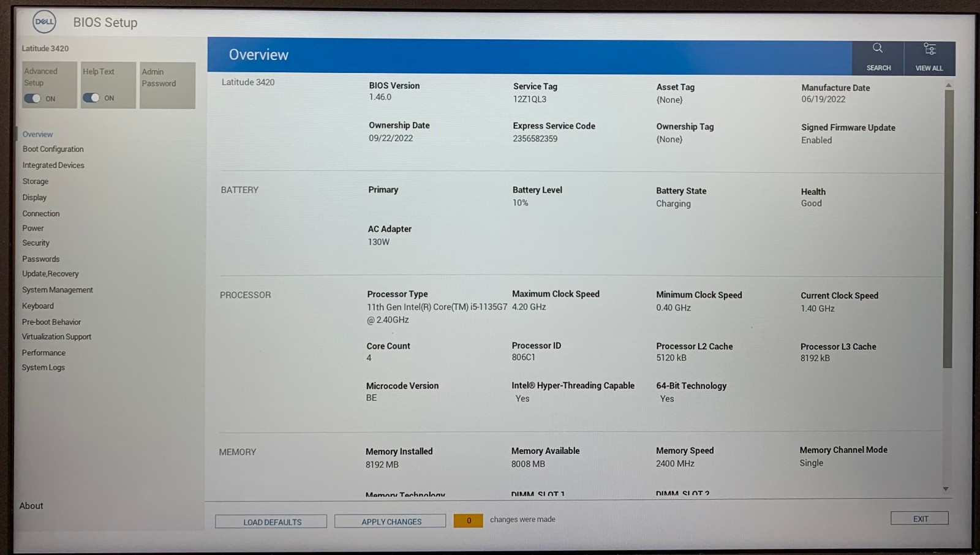Image resolution: width=980 pixels, height=555 pixels.
Task: Click the Load Defaults button
Action: pyautogui.click(x=271, y=521)
